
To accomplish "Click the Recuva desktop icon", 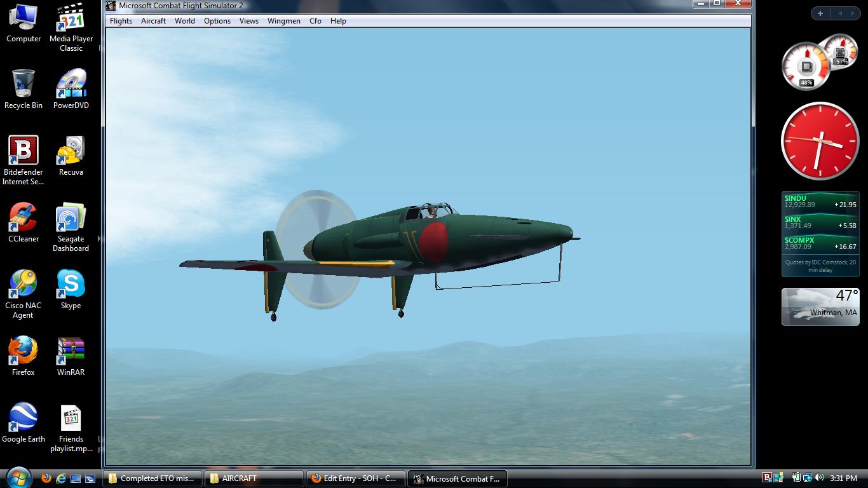I will click(x=71, y=151).
